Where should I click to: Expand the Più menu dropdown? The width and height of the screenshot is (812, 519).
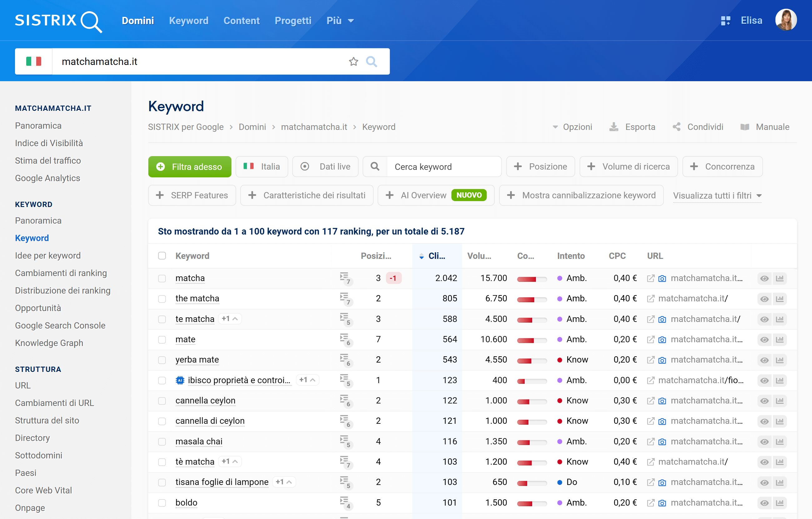340,21
